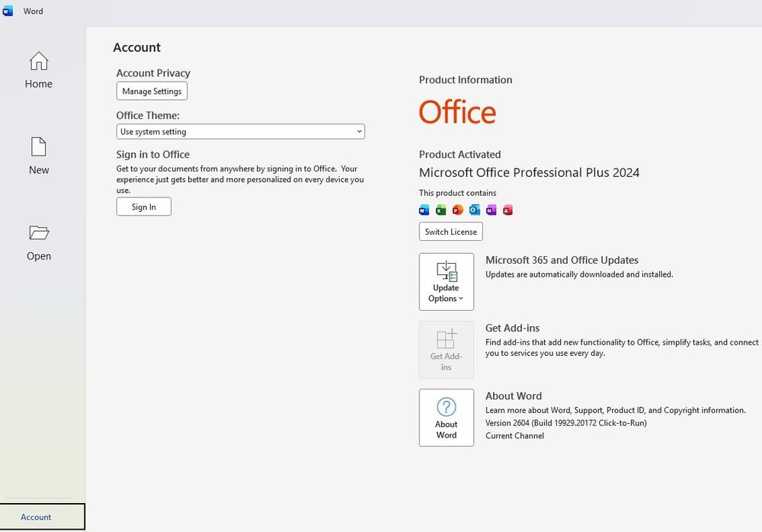
Task: Click Manage Settings under Account Privacy
Action: point(152,91)
